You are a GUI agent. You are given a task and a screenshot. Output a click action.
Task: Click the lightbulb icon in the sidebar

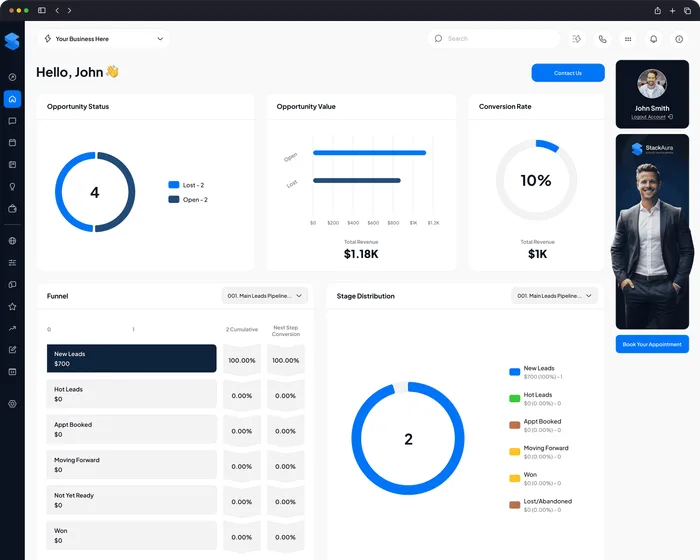(12, 187)
